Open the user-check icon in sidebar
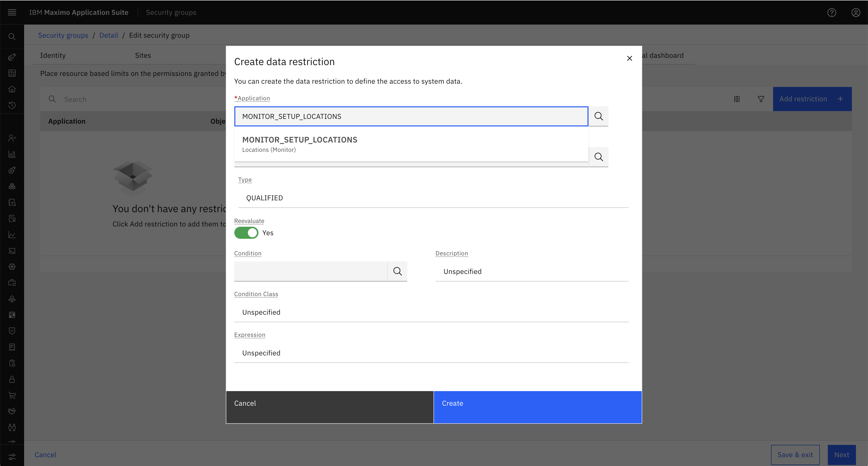Image resolution: width=868 pixels, height=466 pixels. point(12,138)
